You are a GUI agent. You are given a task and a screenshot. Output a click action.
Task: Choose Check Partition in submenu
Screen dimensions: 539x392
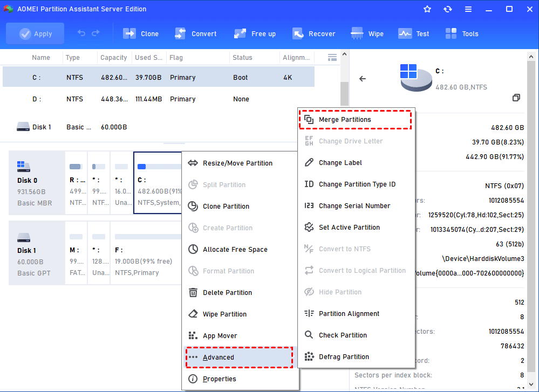pos(356,335)
